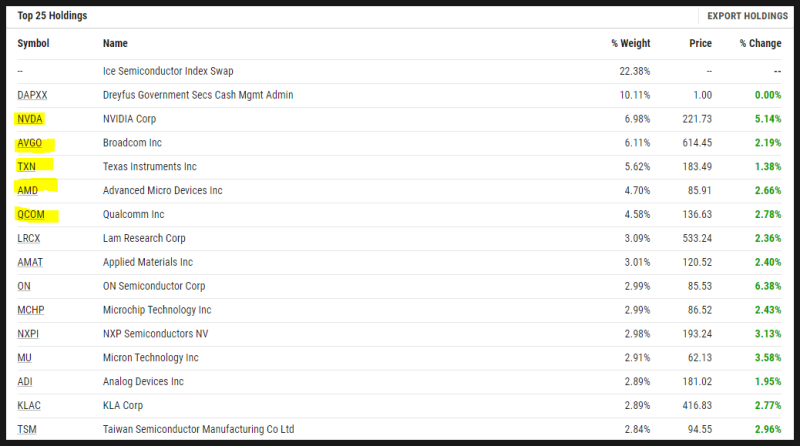Viewport: 800px width, 446px height.
Task: Open the MCHP symbol link
Action: pos(31,310)
